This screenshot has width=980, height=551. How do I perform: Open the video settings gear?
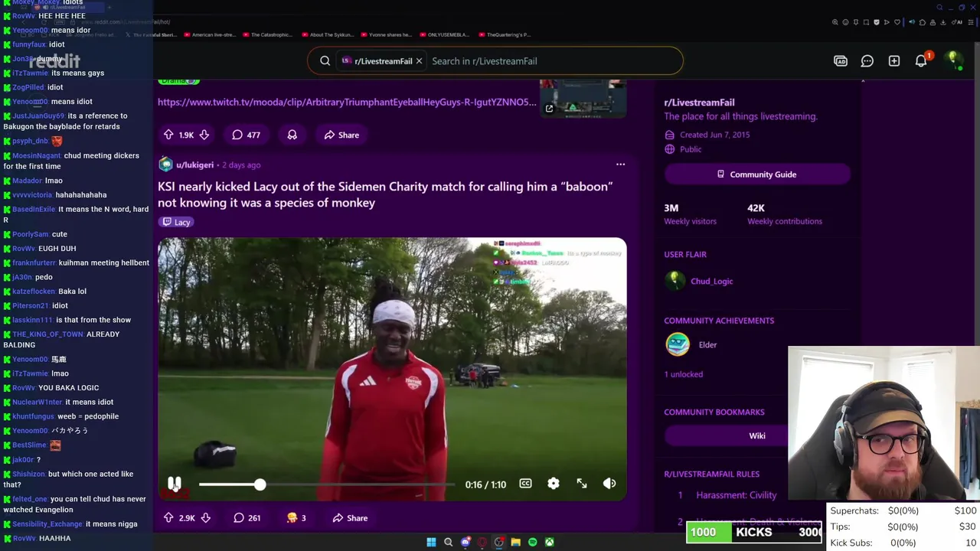[554, 484]
